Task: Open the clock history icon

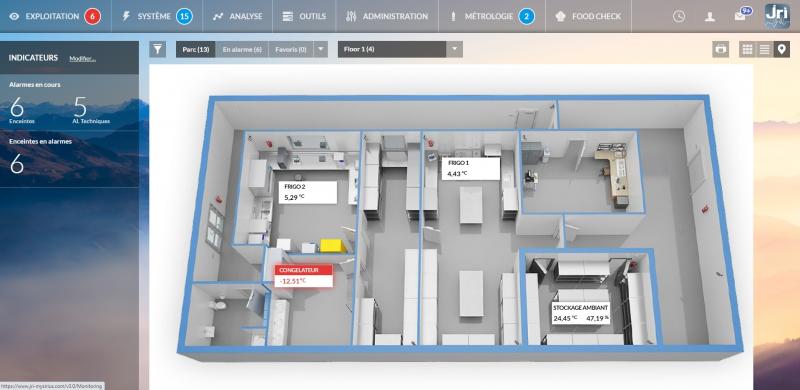Action: [x=679, y=16]
